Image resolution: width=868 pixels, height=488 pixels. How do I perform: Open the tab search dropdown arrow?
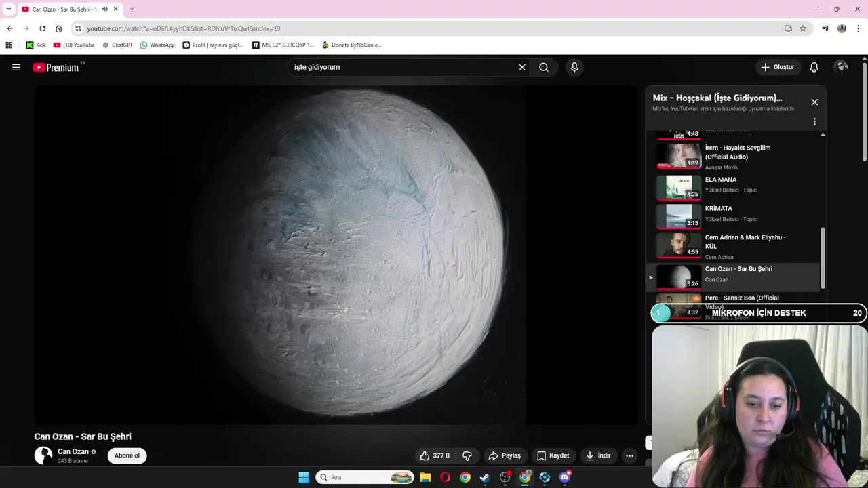(x=8, y=9)
